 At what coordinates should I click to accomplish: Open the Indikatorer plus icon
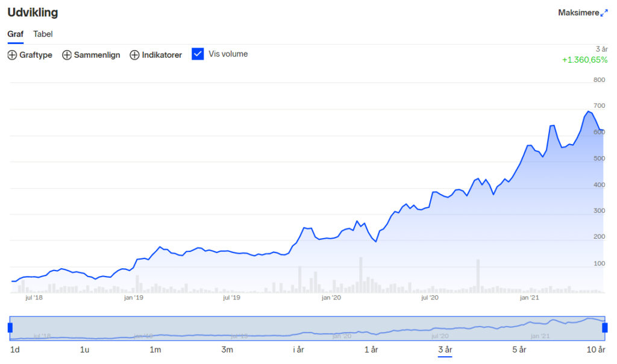tap(134, 55)
